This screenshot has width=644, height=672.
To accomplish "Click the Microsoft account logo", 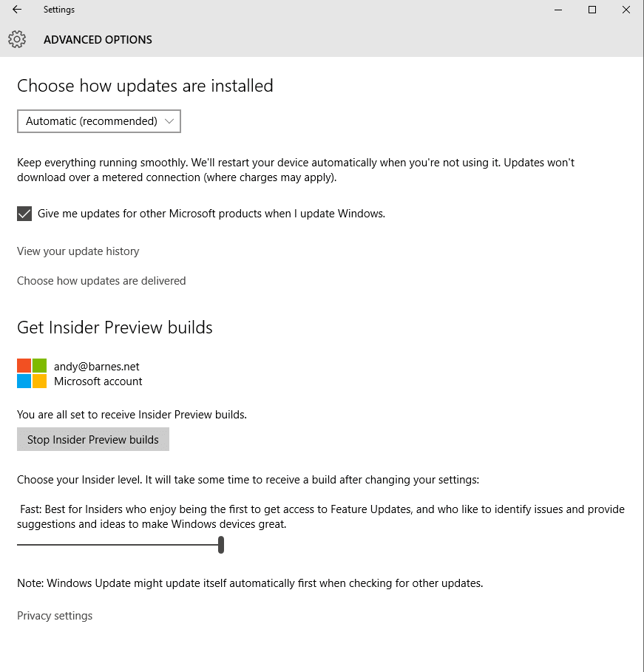I will [x=32, y=373].
